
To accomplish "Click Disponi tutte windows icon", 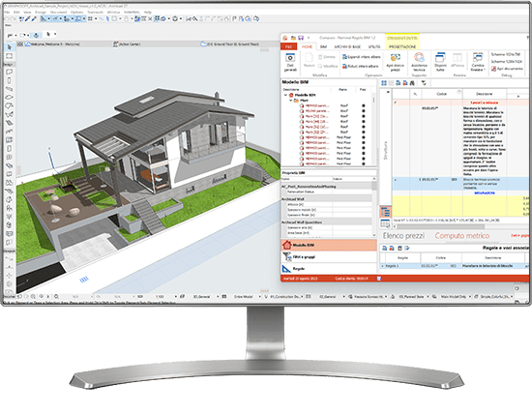I will (440, 62).
